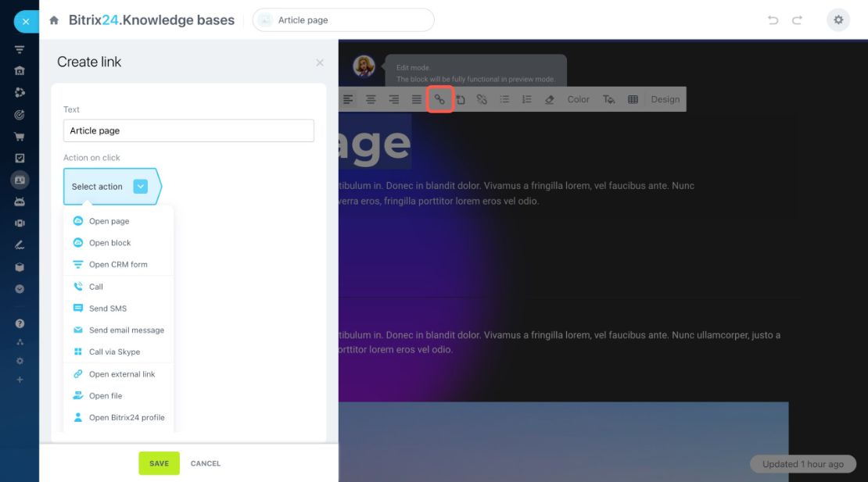Screen dimensions: 868x482
Task: Pick Open file action
Action: pyautogui.click(x=118, y=396)
